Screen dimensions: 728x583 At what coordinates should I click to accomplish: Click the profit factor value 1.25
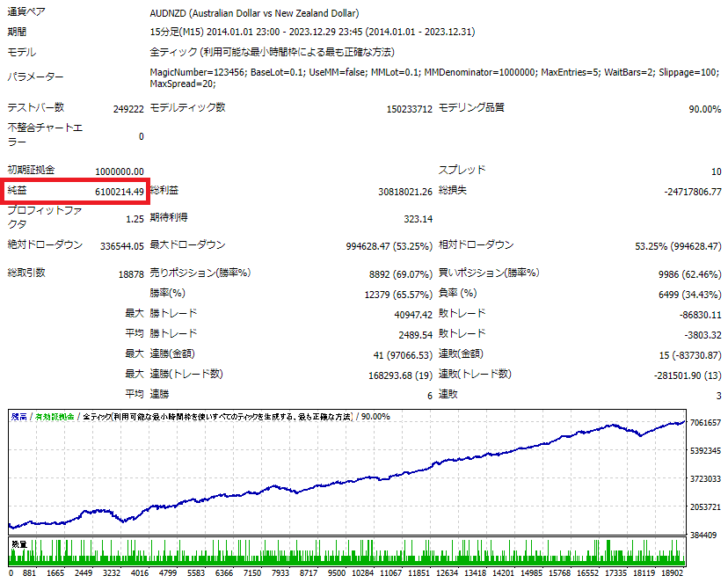click(x=135, y=219)
